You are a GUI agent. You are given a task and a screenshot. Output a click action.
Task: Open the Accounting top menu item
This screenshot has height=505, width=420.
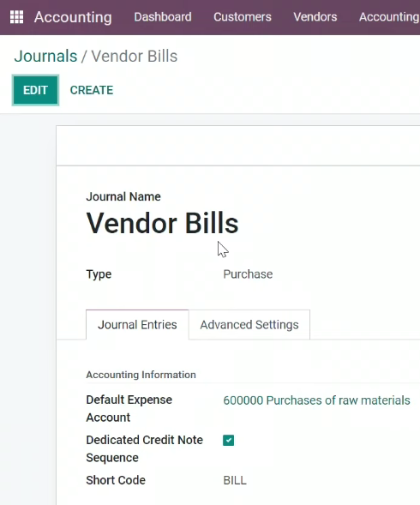click(389, 17)
